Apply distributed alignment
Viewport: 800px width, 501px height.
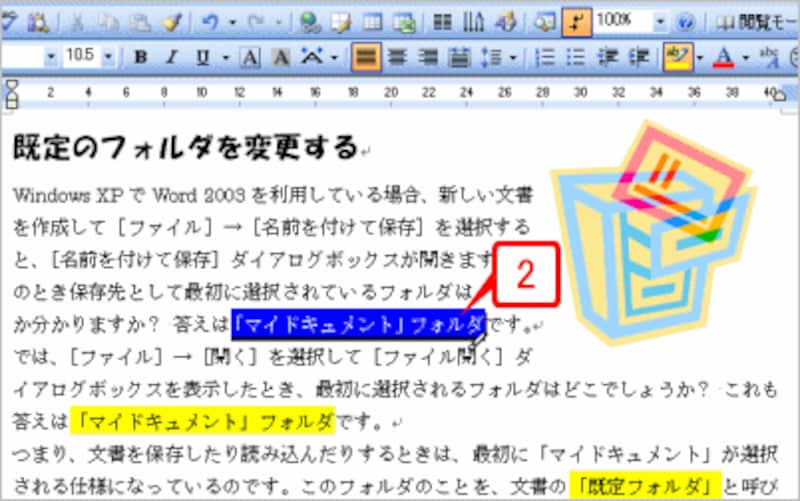[x=459, y=58]
